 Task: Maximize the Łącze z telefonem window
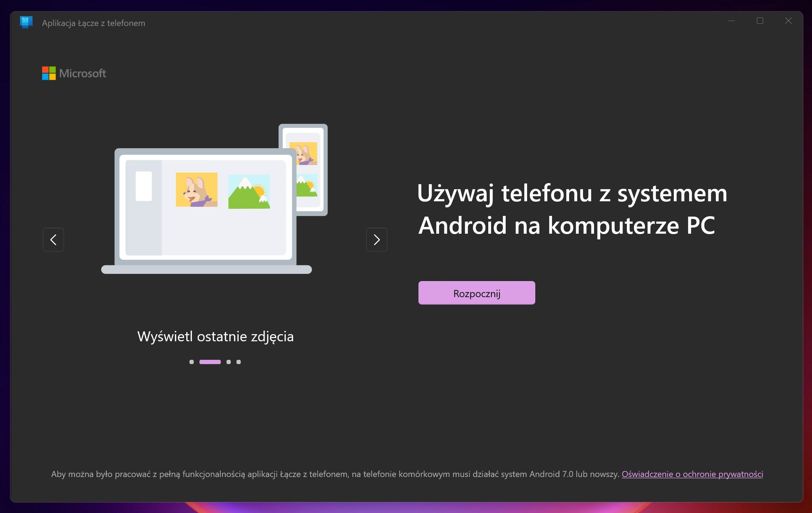pyautogui.click(x=760, y=21)
